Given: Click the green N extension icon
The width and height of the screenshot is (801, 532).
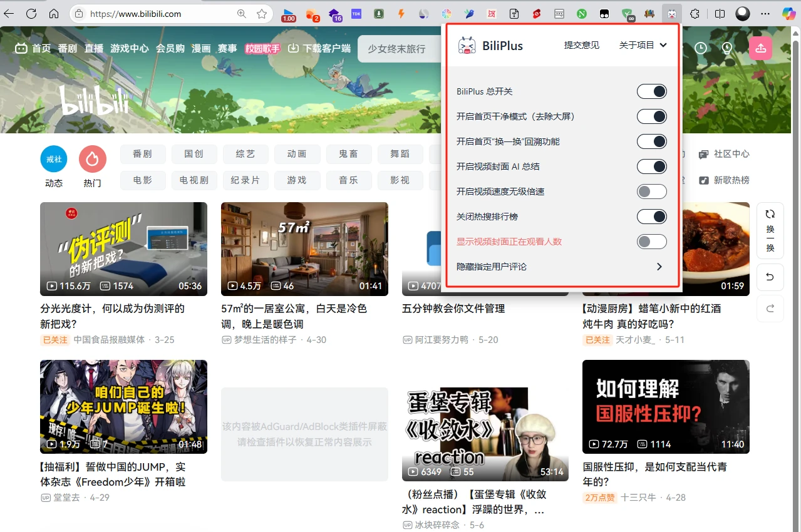Looking at the screenshot, I should point(582,14).
